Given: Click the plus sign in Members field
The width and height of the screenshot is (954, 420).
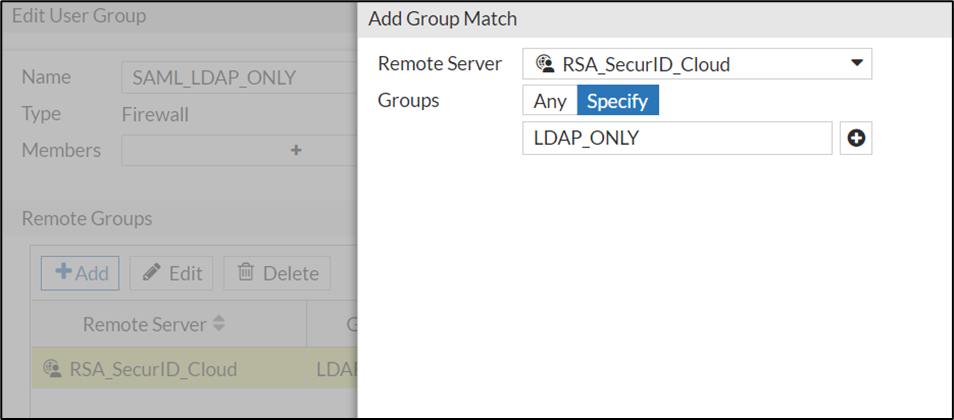Looking at the screenshot, I should [295, 150].
